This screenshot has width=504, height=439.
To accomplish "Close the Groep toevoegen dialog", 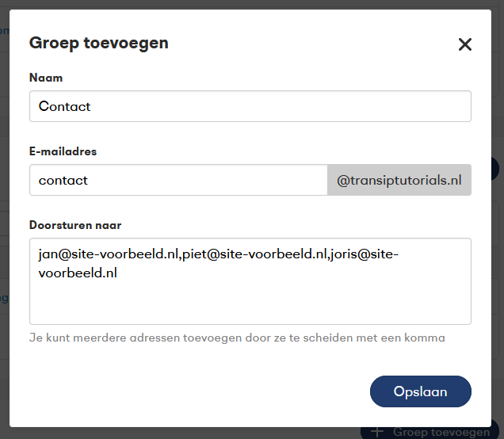I will (x=465, y=44).
